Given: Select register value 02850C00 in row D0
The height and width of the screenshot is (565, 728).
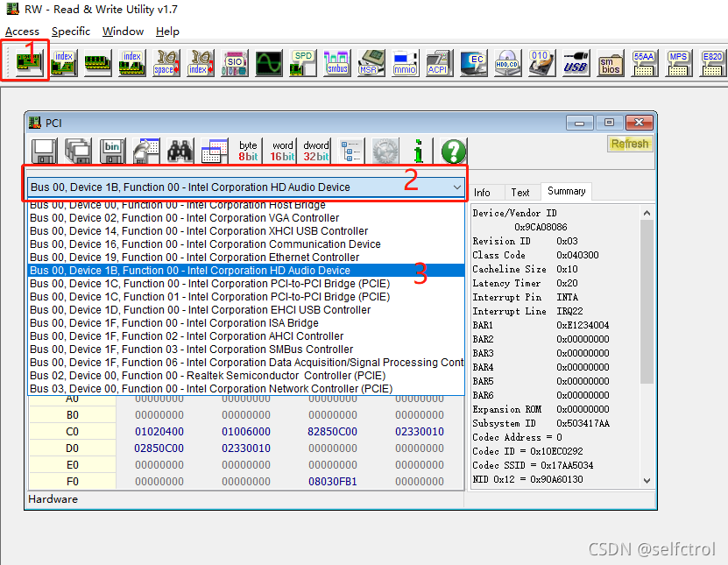Looking at the screenshot, I should coord(159,448).
